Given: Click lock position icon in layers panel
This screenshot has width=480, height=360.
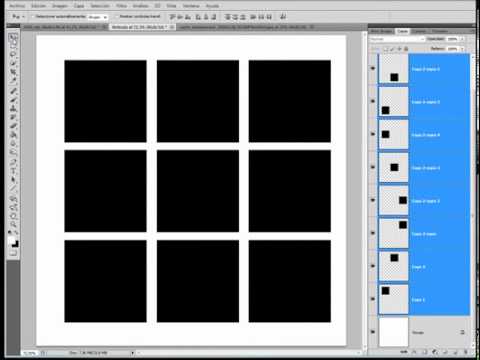Looking at the screenshot, I should pos(399,49).
